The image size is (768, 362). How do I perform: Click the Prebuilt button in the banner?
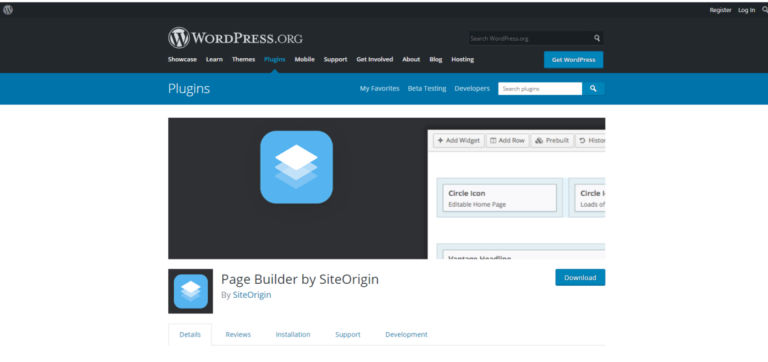pos(552,141)
